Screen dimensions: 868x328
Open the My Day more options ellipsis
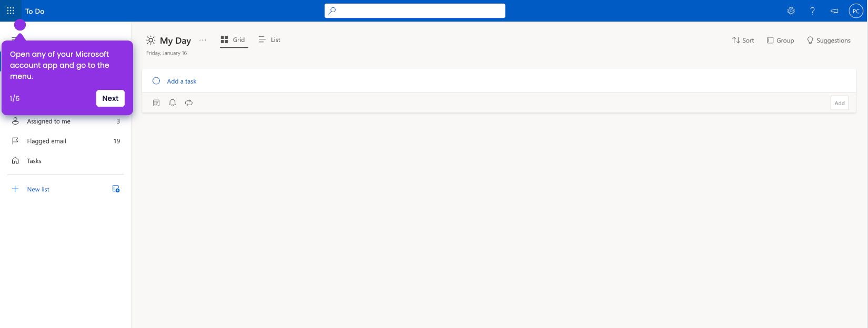203,40
